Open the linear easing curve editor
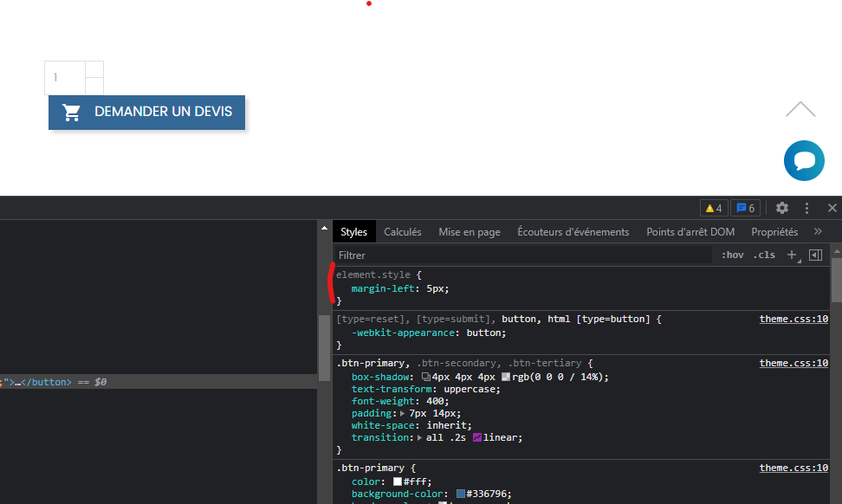This screenshot has width=842, height=504. [477, 437]
